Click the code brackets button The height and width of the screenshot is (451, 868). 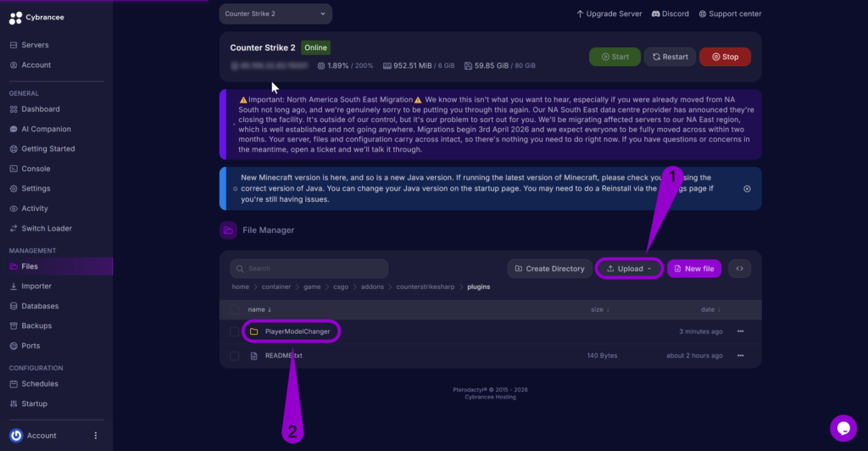pyautogui.click(x=739, y=269)
